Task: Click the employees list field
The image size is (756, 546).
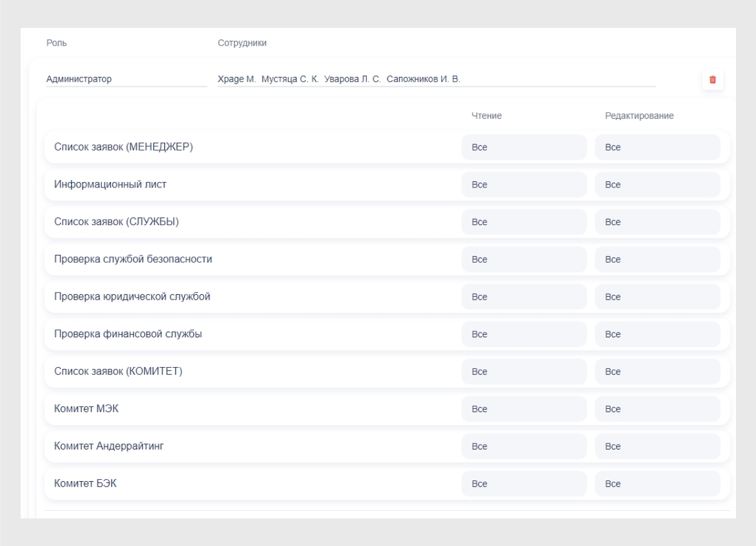Action: pyautogui.click(x=546, y=78)
